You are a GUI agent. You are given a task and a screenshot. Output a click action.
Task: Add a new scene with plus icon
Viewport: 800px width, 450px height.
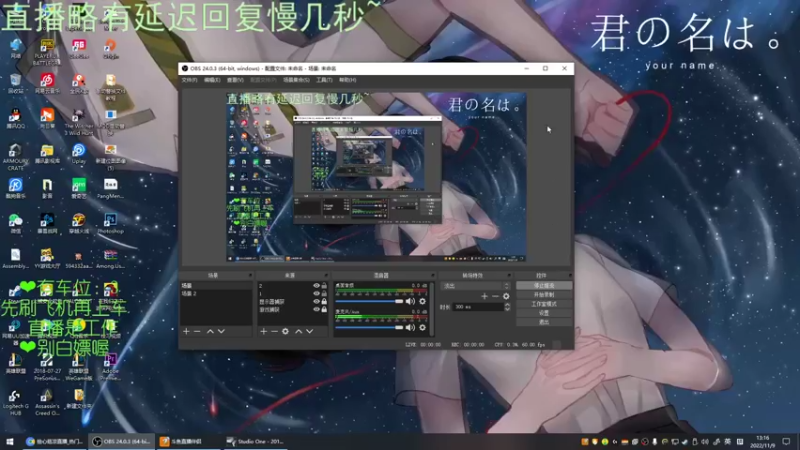186,332
